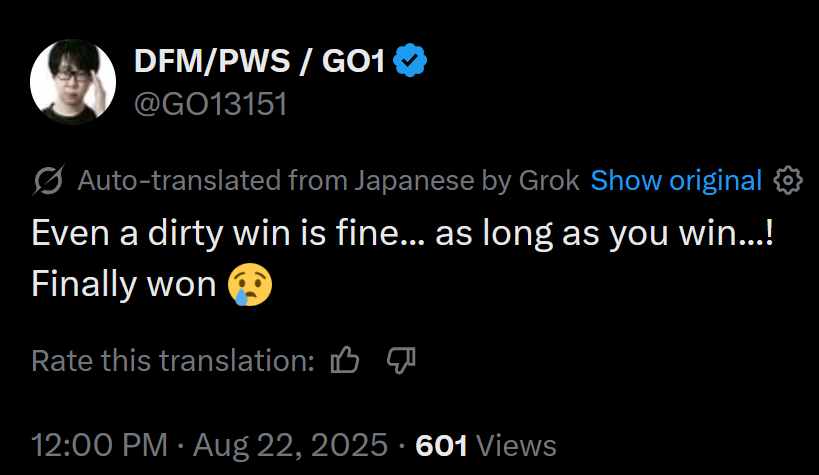
Task: Click the Rate this translation label
Action: [x=173, y=361]
